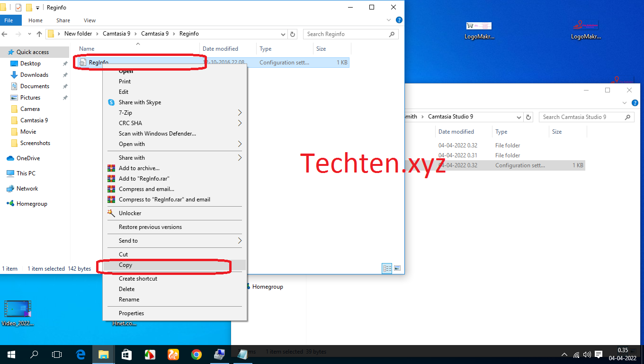Select This PC in navigation pane
The image size is (644, 364).
pos(26,173)
